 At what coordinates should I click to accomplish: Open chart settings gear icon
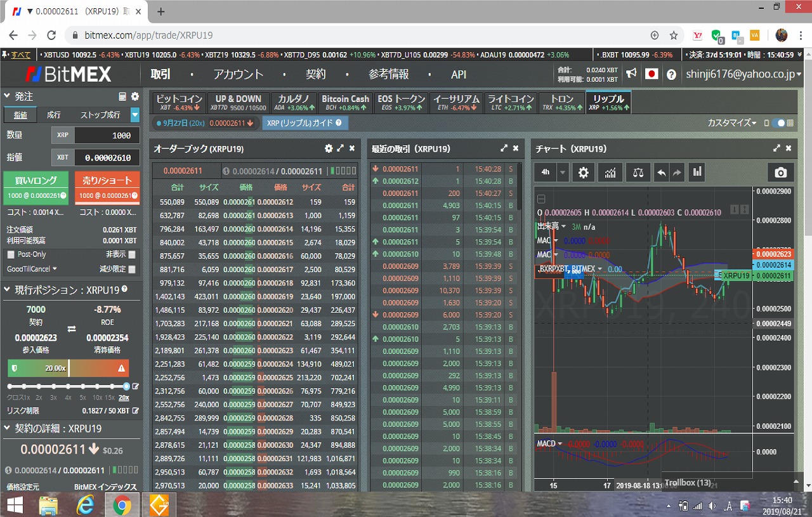point(584,173)
